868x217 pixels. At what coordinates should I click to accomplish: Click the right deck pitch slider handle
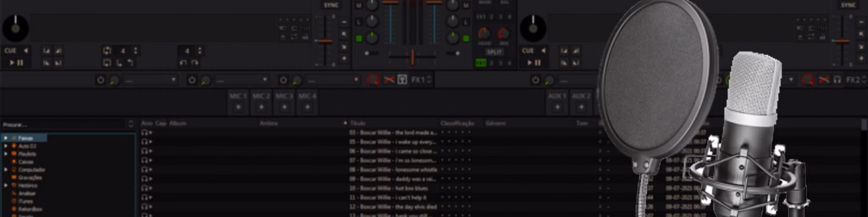[841, 41]
